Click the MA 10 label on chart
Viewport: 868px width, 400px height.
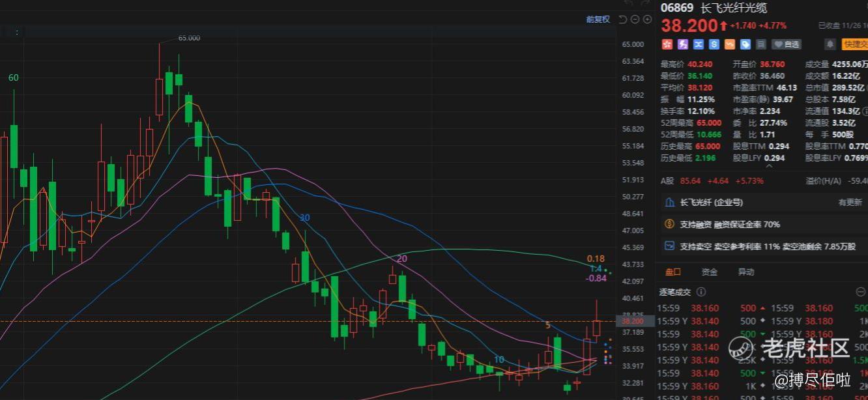point(499,360)
